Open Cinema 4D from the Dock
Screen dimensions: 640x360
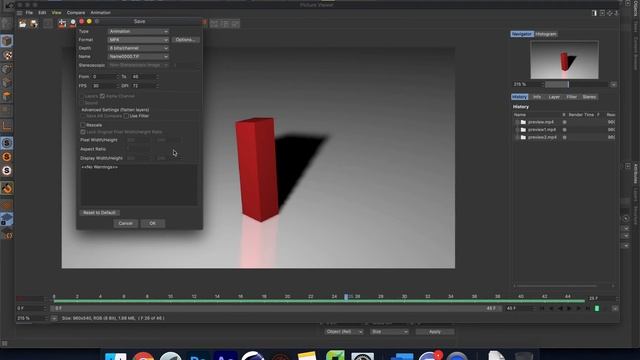tap(253, 356)
